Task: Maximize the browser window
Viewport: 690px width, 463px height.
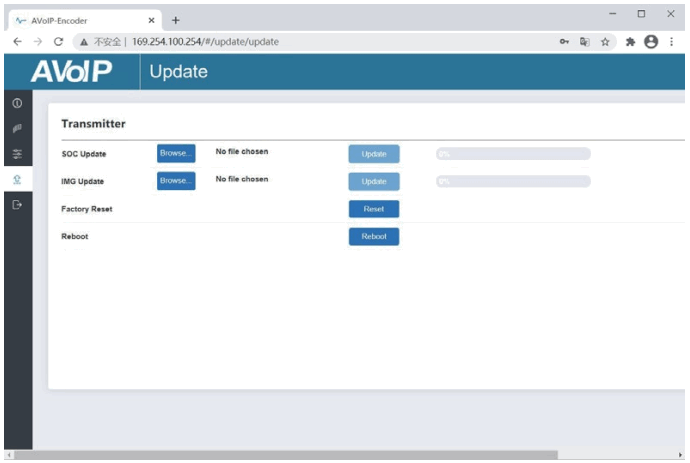Action: pyautogui.click(x=642, y=14)
